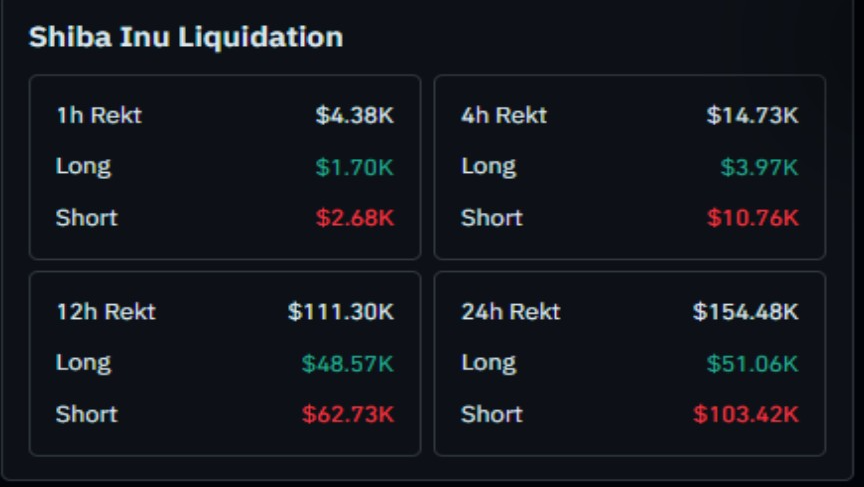Click the 4h Rekt total $14.73K
The image size is (864, 487).
(753, 115)
